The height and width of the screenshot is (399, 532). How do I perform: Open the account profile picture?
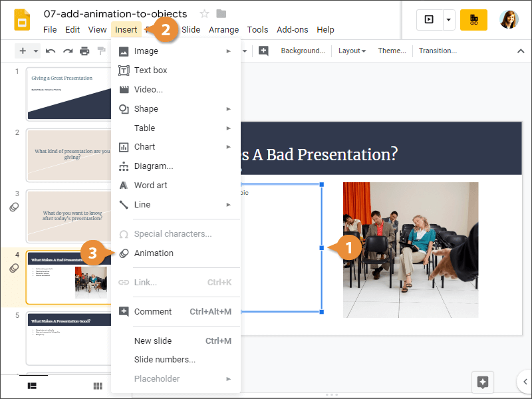[509, 19]
